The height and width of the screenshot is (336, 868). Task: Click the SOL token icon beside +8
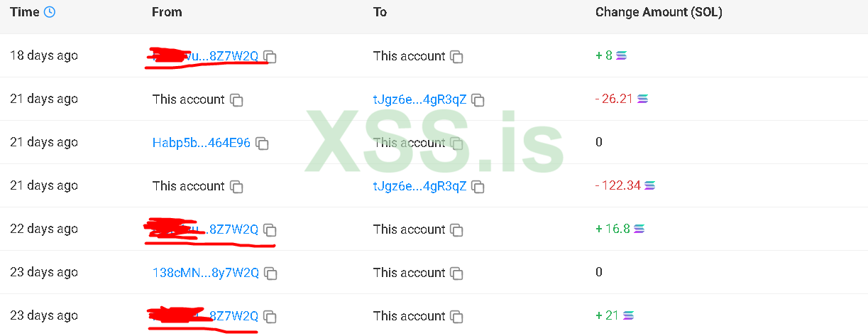coord(622,55)
